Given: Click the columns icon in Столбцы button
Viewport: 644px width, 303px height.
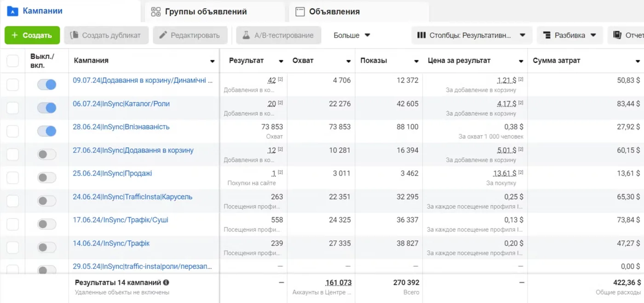Looking at the screenshot, I should pos(421,35).
